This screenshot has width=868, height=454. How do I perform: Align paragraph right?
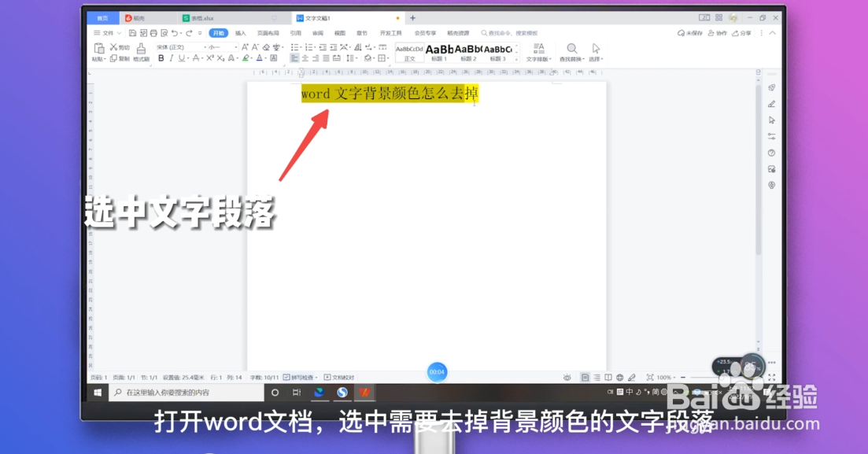[x=316, y=58]
